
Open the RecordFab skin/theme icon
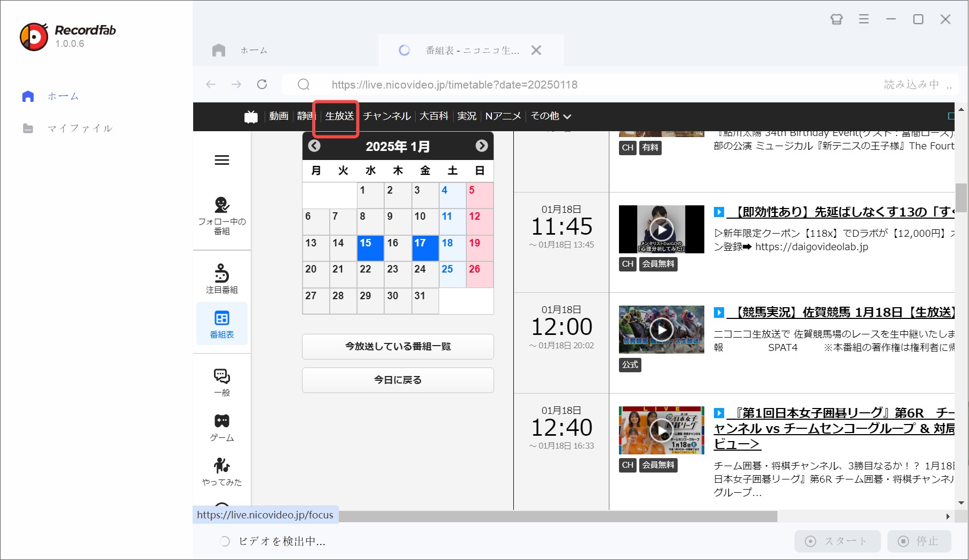tap(836, 19)
